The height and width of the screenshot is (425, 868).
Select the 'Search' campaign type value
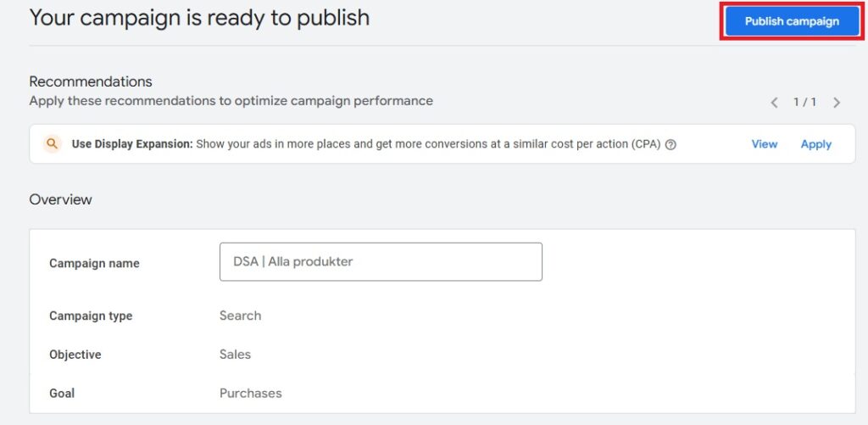240,316
